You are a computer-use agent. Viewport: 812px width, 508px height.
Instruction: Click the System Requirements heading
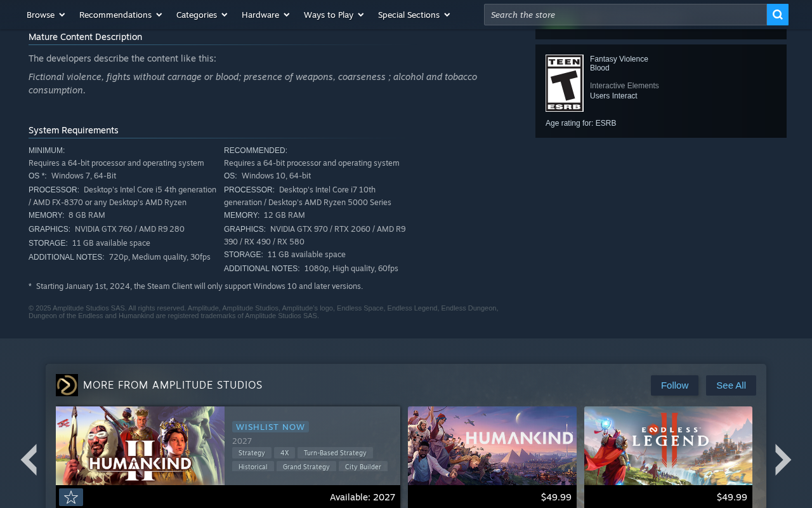click(74, 130)
